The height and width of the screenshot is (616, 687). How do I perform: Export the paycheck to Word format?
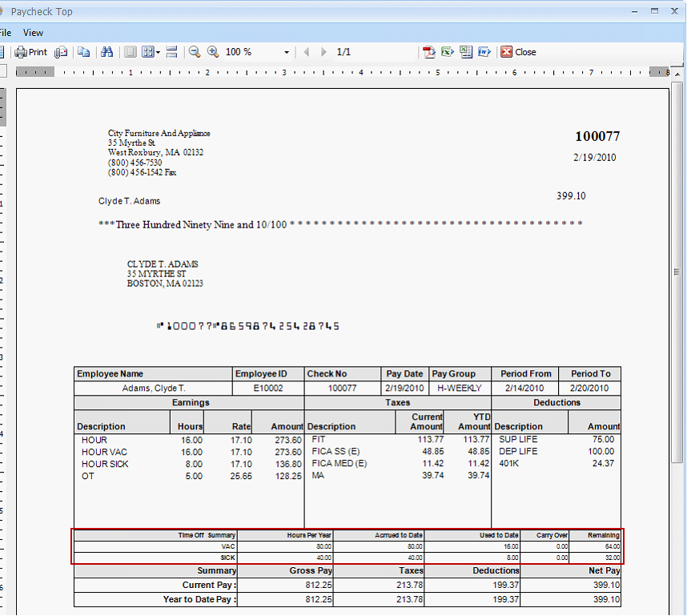[x=484, y=51]
